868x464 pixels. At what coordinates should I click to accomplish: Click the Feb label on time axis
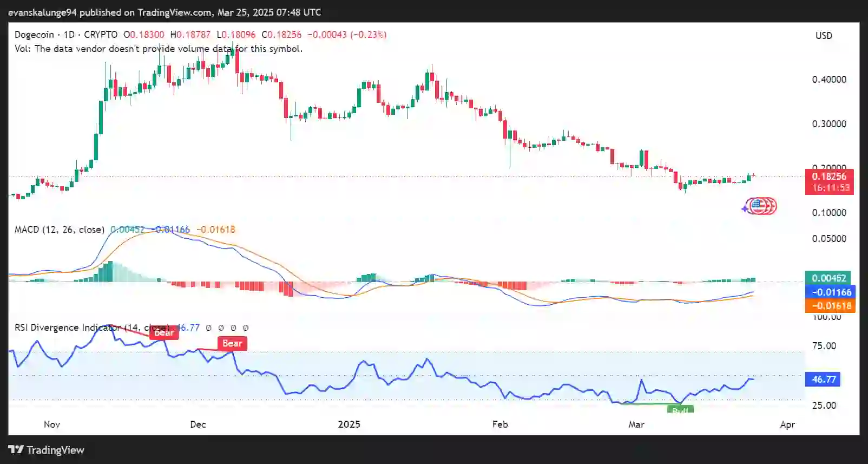(x=500, y=424)
